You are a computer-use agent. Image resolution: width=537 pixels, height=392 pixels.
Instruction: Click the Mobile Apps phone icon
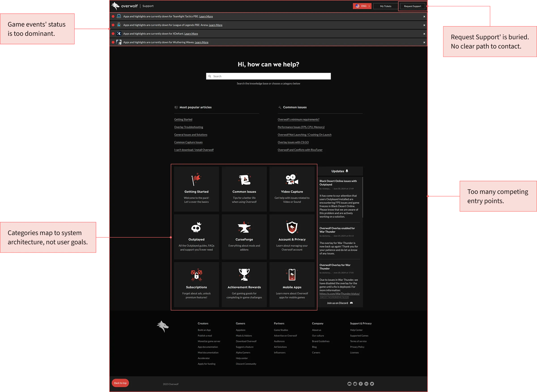tap(292, 275)
